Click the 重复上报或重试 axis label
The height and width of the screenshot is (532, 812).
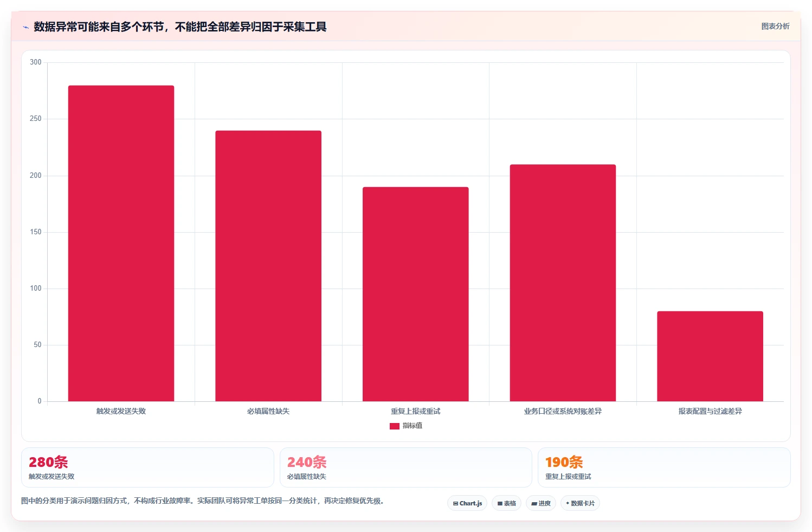click(x=416, y=411)
